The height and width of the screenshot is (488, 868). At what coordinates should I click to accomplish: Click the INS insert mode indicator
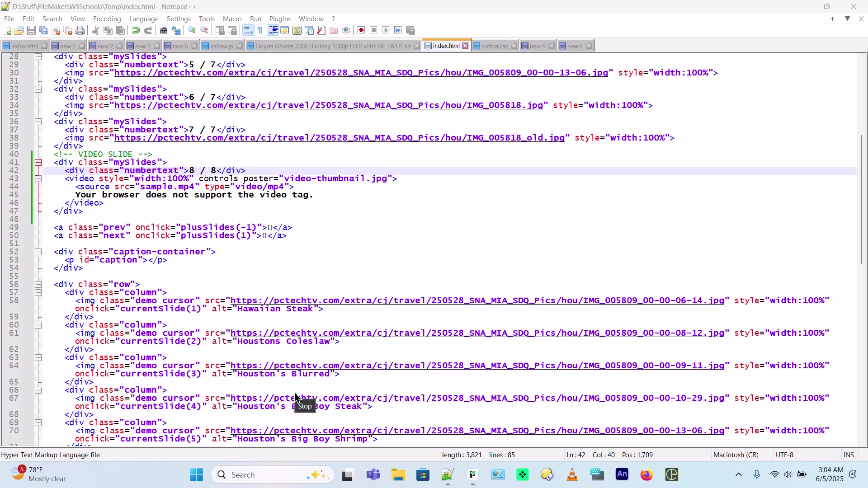849,455
